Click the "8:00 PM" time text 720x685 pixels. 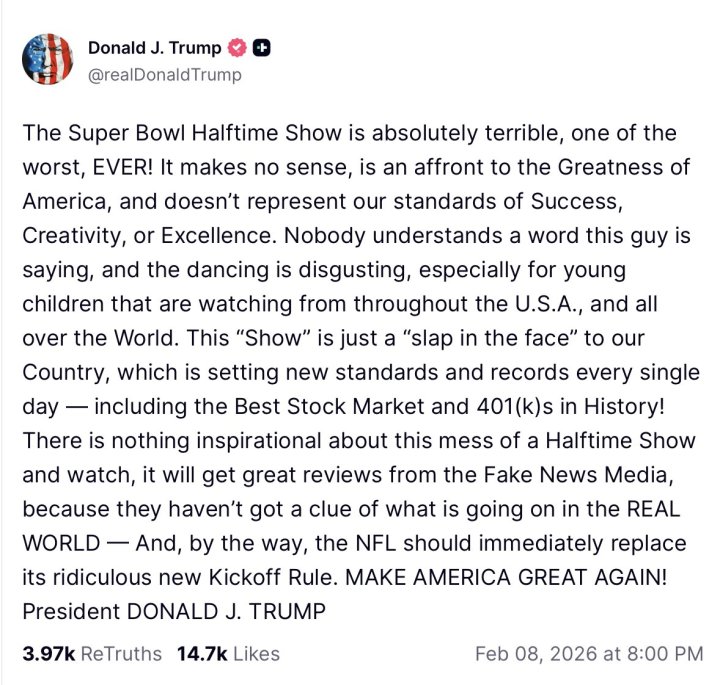665,653
